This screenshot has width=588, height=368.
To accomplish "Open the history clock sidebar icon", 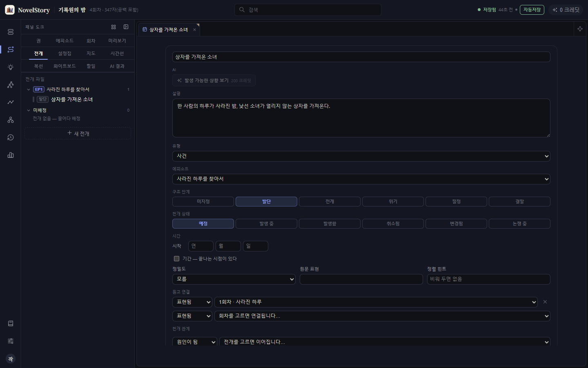I will pos(11,137).
